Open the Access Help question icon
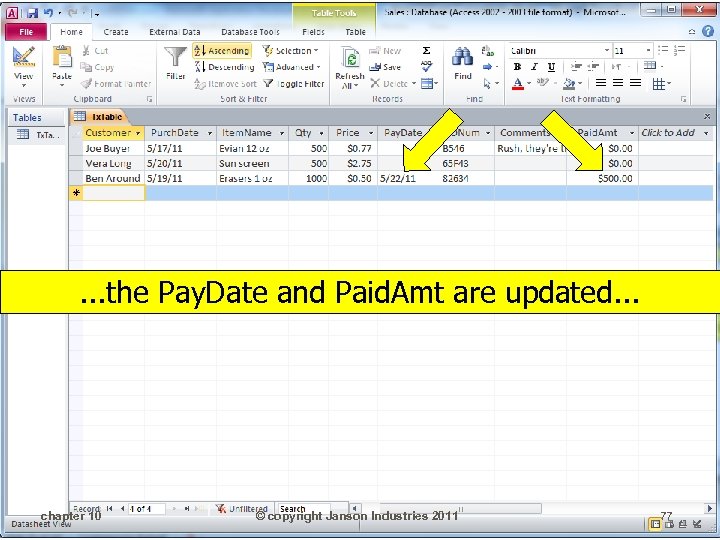The image size is (720, 540). click(x=708, y=31)
